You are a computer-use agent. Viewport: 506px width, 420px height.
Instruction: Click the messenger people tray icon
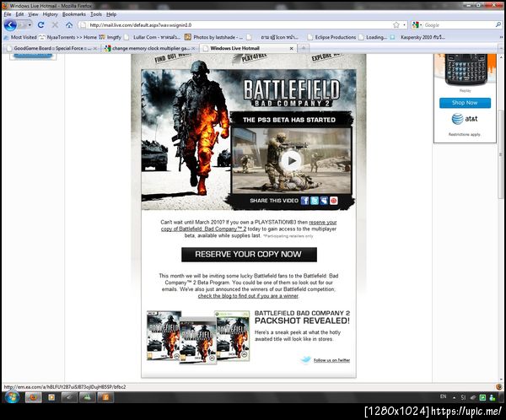tap(493, 398)
